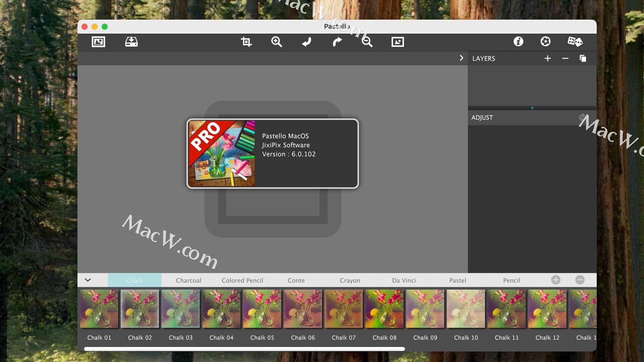Choose the Chalk 03 preset thumbnail
This screenshot has width=644, height=362.
coord(180,309)
